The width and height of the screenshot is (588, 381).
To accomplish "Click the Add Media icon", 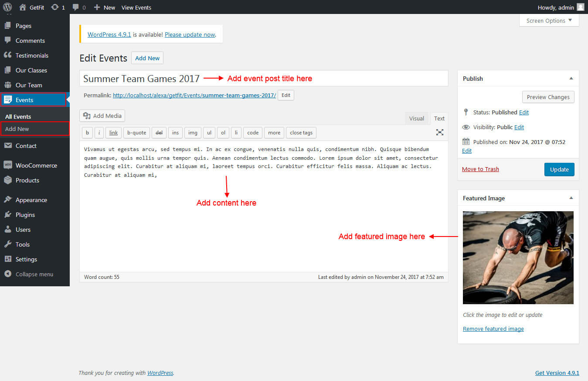I will 87,116.
